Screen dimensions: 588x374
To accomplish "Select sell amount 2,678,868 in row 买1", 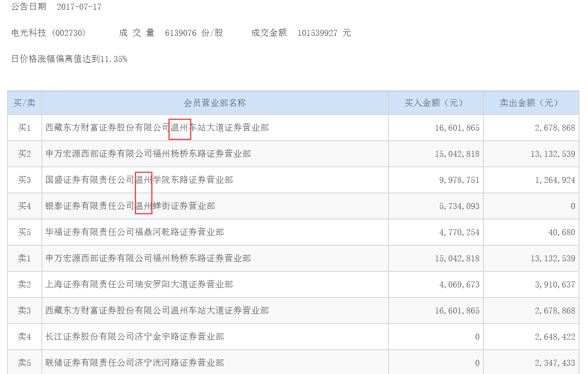I will pyautogui.click(x=555, y=128).
